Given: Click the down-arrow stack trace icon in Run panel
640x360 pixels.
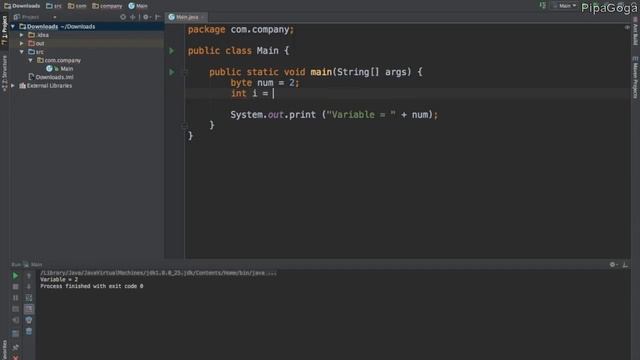Looking at the screenshot, I should tap(29, 287).
